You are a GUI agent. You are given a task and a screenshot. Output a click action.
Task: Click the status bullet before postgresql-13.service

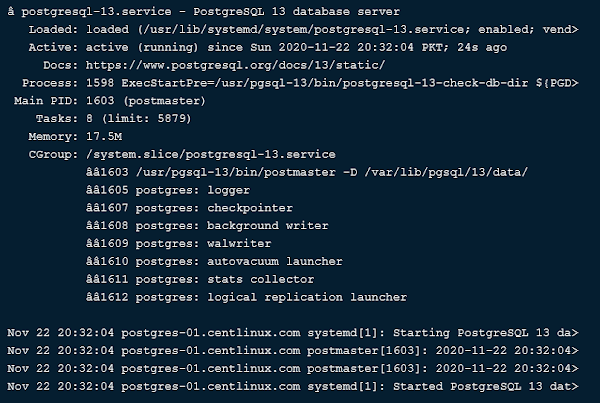tap(11, 12)
